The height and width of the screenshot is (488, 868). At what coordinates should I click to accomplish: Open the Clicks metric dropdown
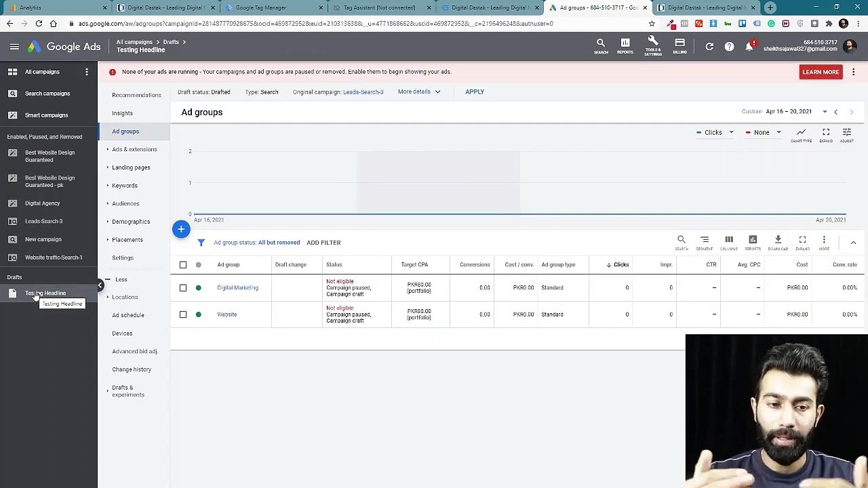click(x=715, y=133)
